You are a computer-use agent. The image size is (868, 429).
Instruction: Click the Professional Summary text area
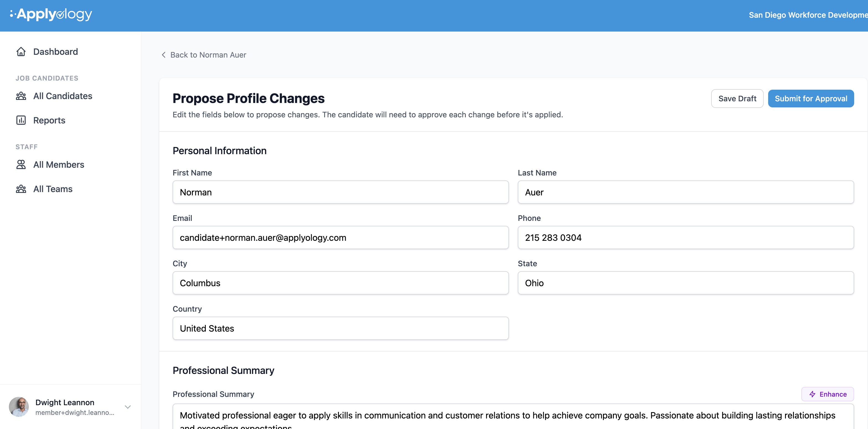click(513, 417)
